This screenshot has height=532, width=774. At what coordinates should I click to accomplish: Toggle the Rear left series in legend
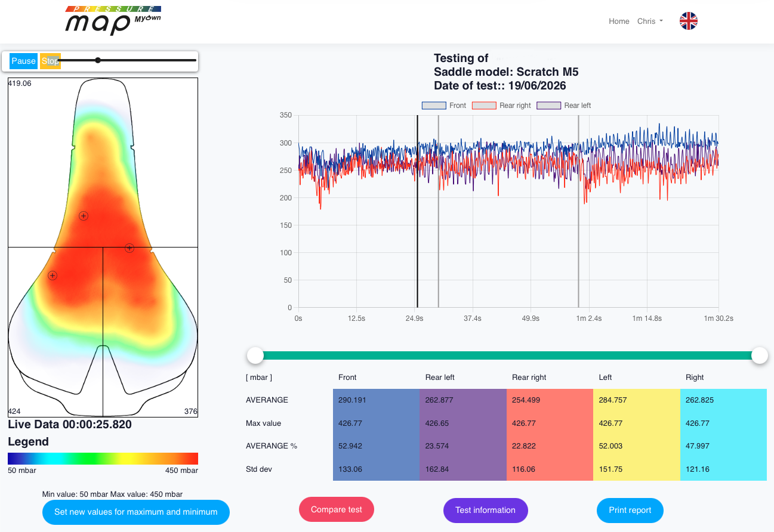tap(564, 106)
